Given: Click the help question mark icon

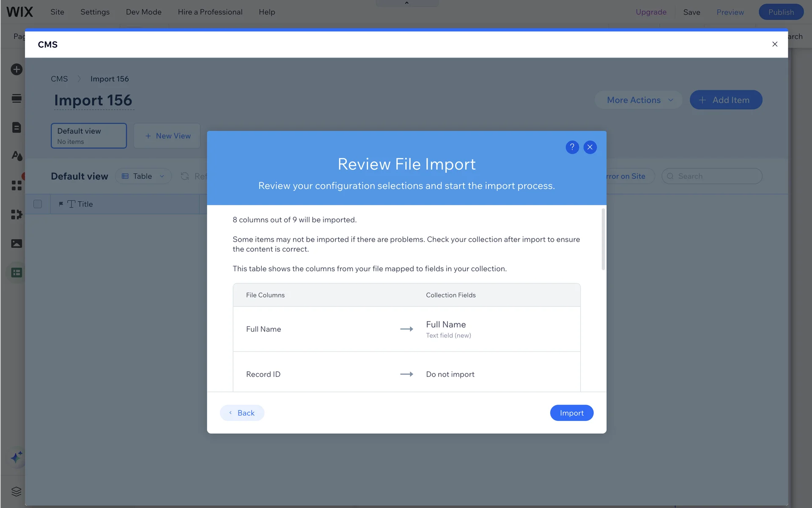Looking at the screenshot, I should (572, 147).
